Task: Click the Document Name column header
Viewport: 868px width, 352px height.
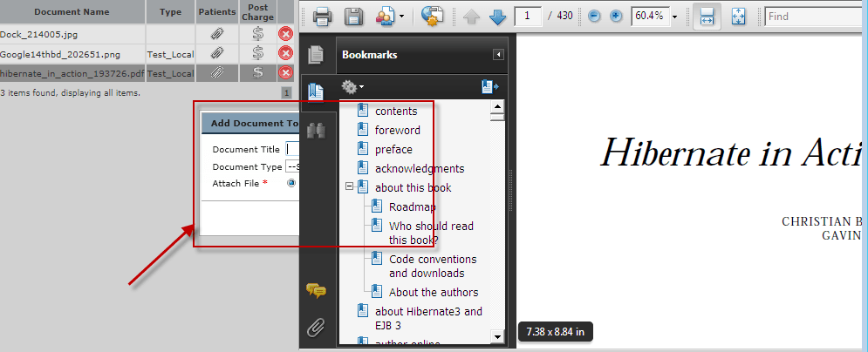Action: coord(72,11)
